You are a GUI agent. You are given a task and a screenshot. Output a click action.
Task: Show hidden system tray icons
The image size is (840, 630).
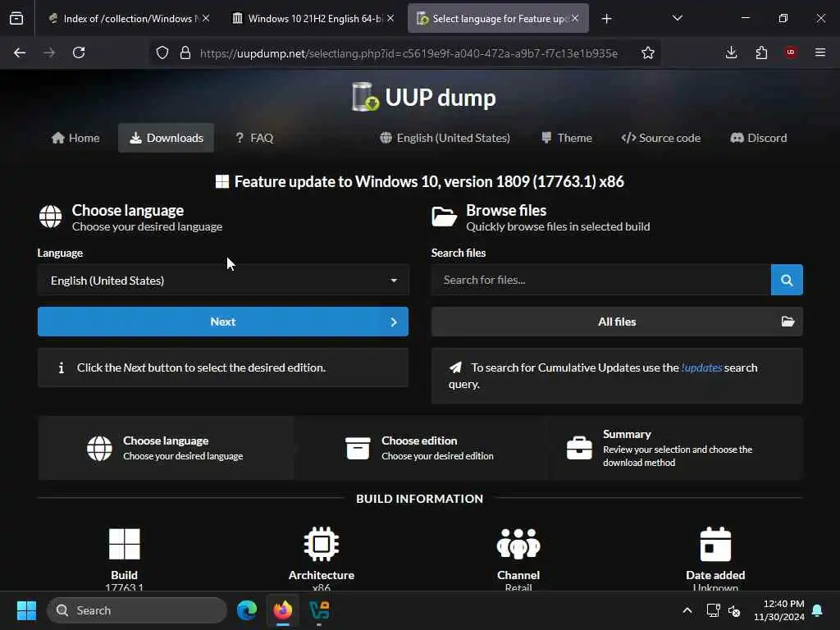[x=687, y=610]
